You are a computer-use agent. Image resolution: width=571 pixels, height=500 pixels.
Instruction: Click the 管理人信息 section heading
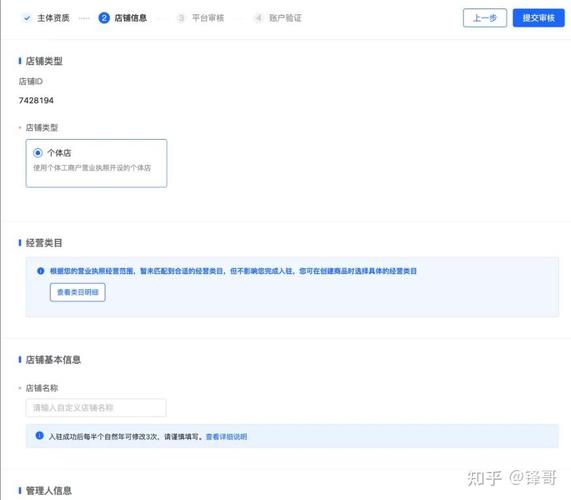point(49,491)
